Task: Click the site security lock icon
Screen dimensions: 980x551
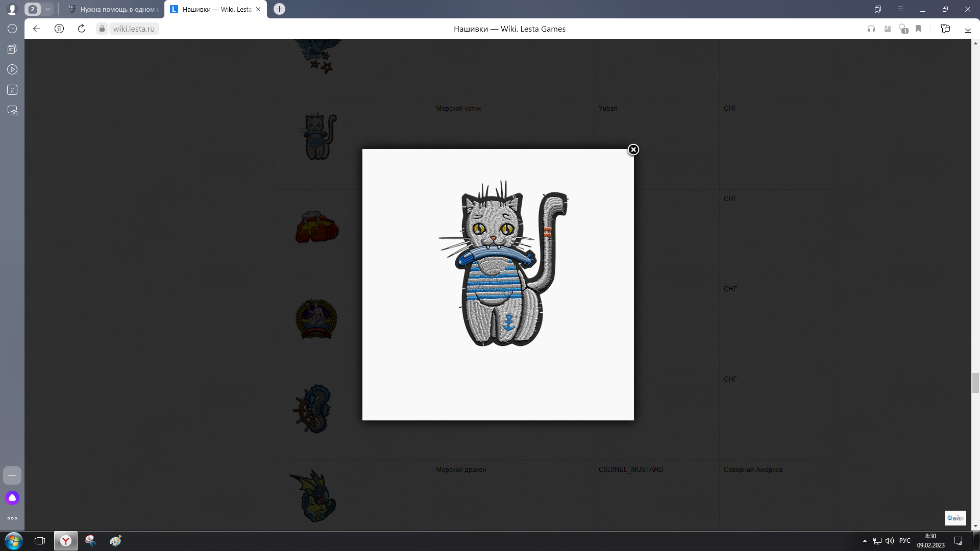Action: [102, 29]
